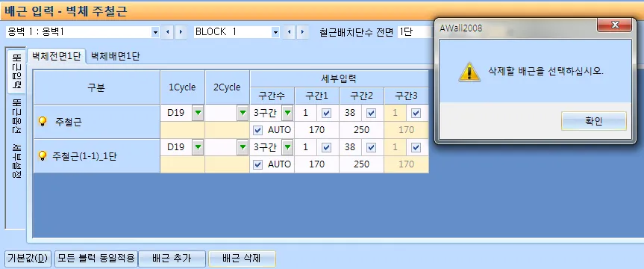The image size is (644, 269).
Task: Open the BLOCK 1 dropdown
Action: pyautogui.click(x=275, y=32)
